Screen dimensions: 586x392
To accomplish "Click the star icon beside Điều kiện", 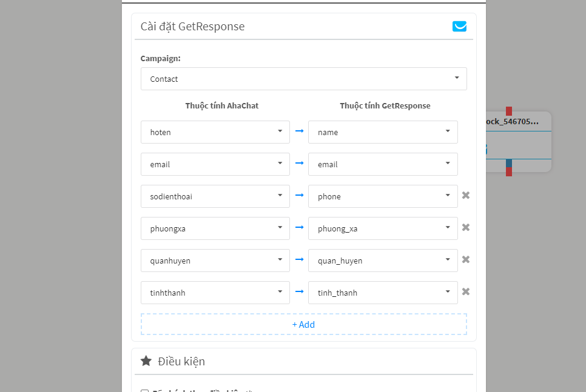I will pos(146,360).
